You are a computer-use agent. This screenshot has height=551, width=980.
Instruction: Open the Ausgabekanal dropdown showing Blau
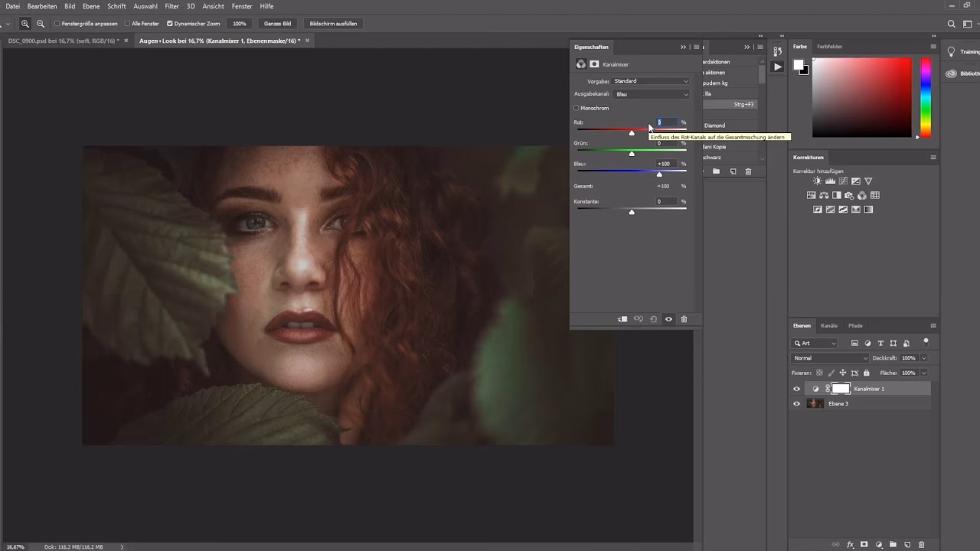pyautogui.click(x=652, y=94)
